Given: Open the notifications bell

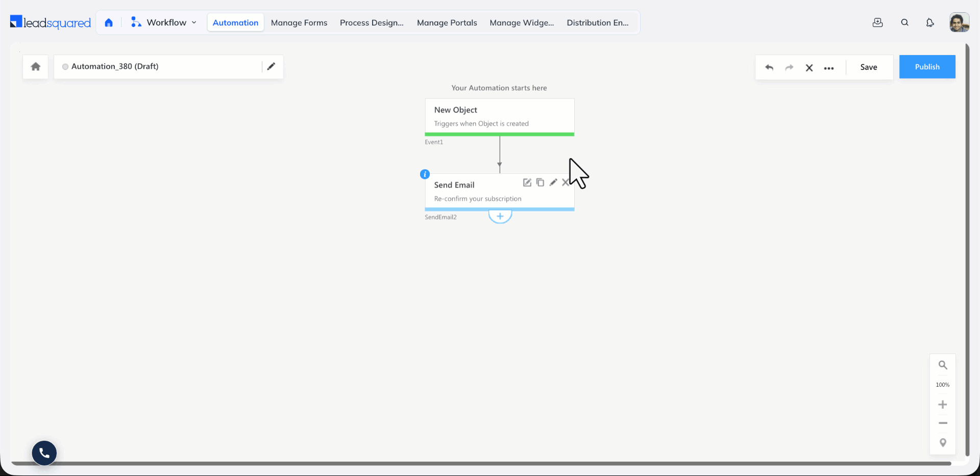Looking at the screenshot, I should click(930, 22).
